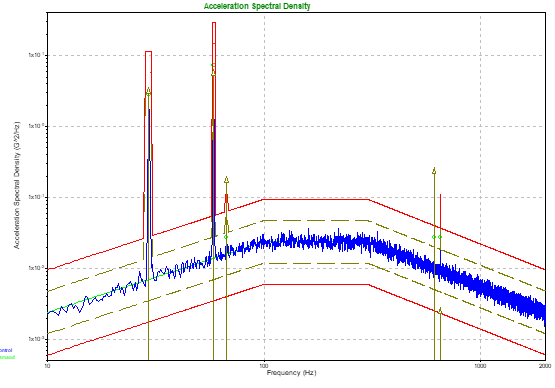Click the low triangle marker on the 650 Hz line
The image size is (555, 388).
tap(440, 310)
